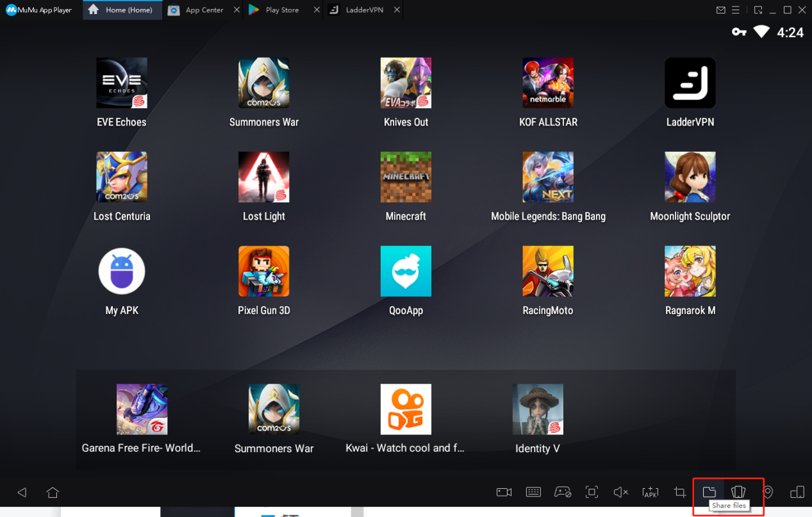Click the shake device phone icon
812x517 pixels.
coord(738,492)
